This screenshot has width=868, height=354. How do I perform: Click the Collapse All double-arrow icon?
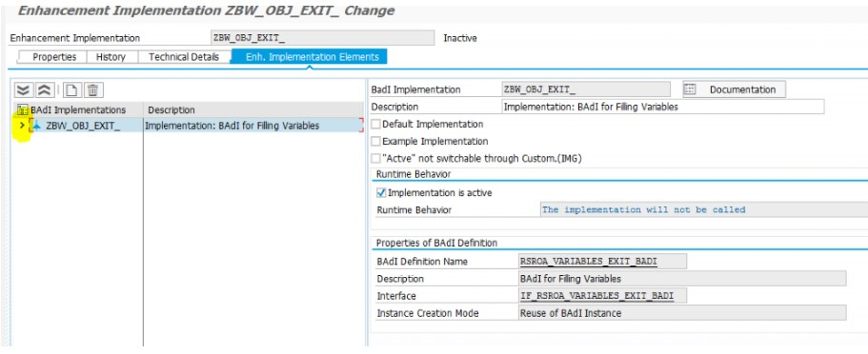pos(44,90)
